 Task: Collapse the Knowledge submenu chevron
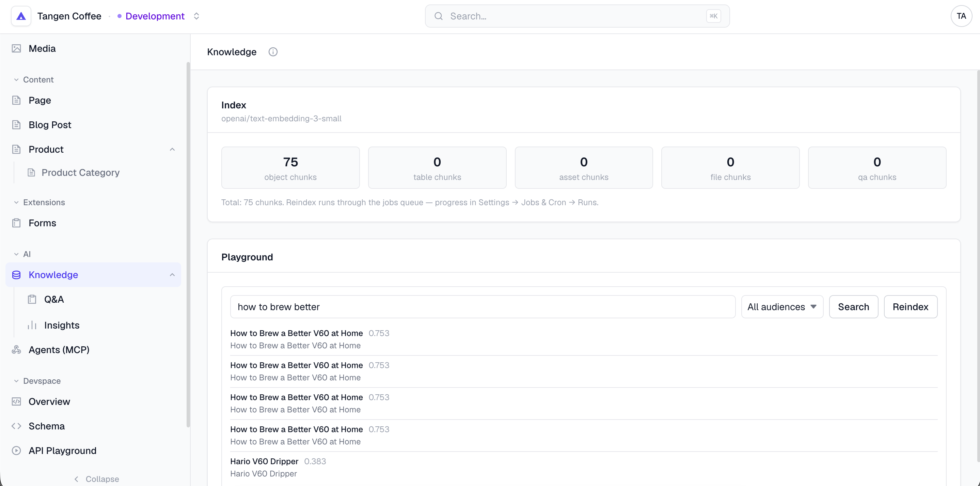[172, 275]
